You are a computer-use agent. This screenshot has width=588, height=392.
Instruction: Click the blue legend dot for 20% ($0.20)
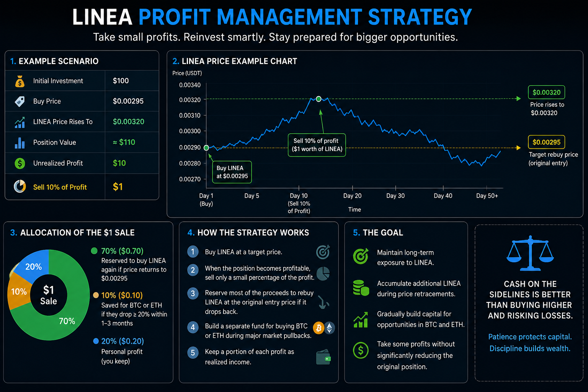coord(96,341)
